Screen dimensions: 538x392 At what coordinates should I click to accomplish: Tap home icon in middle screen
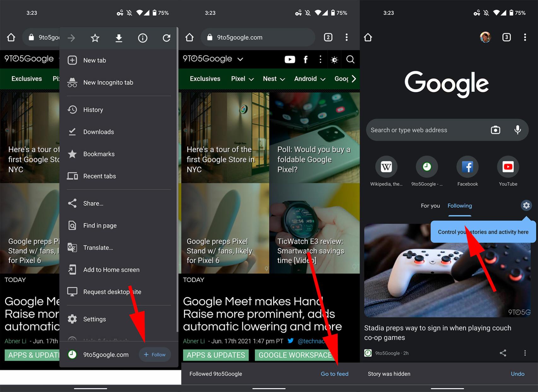click(x=190, y=37)
